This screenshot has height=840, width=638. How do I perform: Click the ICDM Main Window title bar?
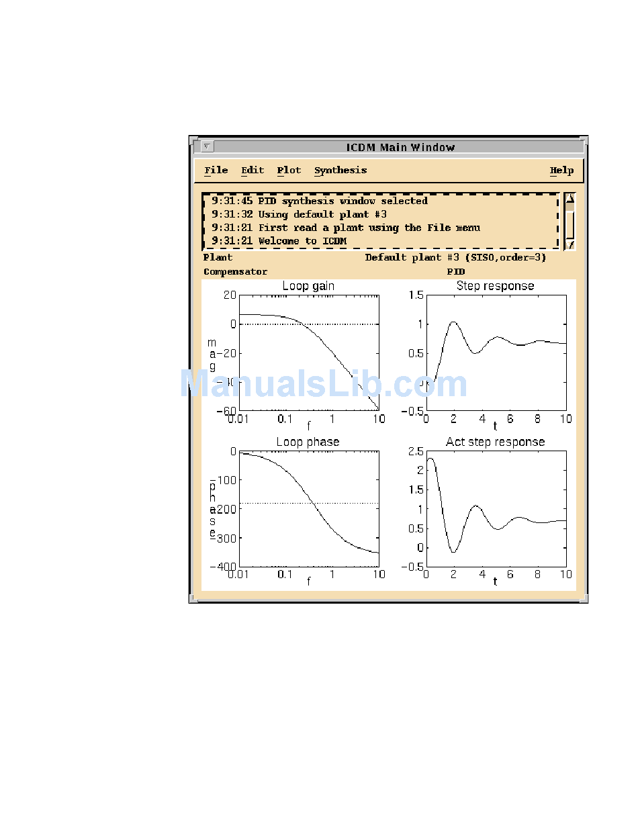[400, 147]
